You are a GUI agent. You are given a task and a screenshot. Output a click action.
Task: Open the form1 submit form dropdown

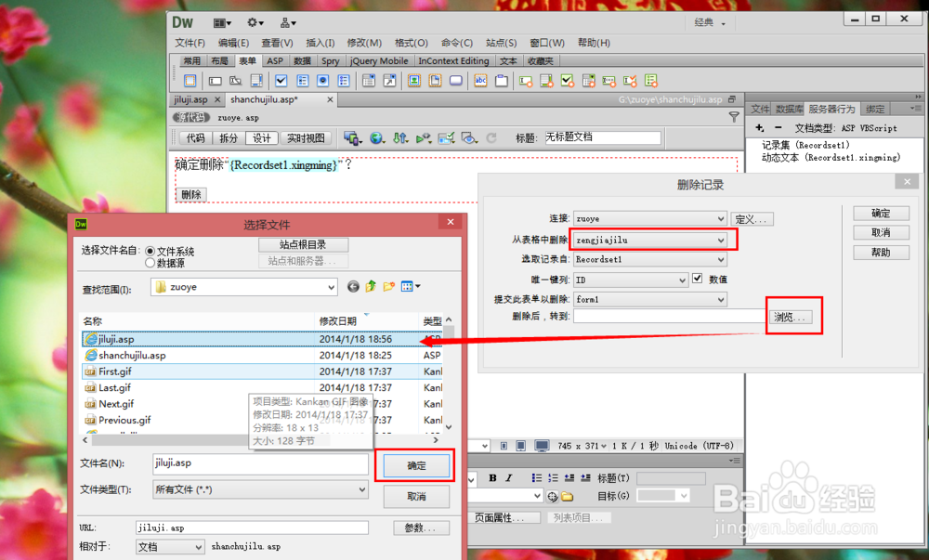pyautogui.click(x=649, y=300)
